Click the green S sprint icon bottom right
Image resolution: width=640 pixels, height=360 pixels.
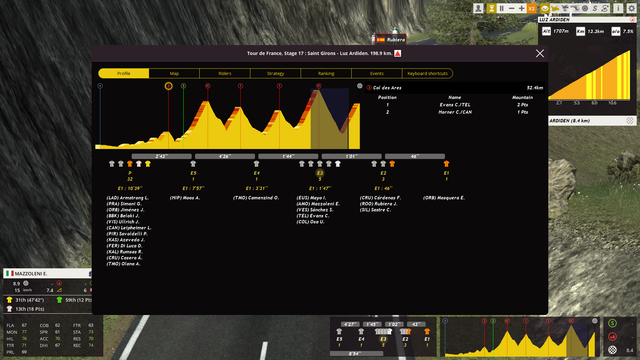[612, 323]
